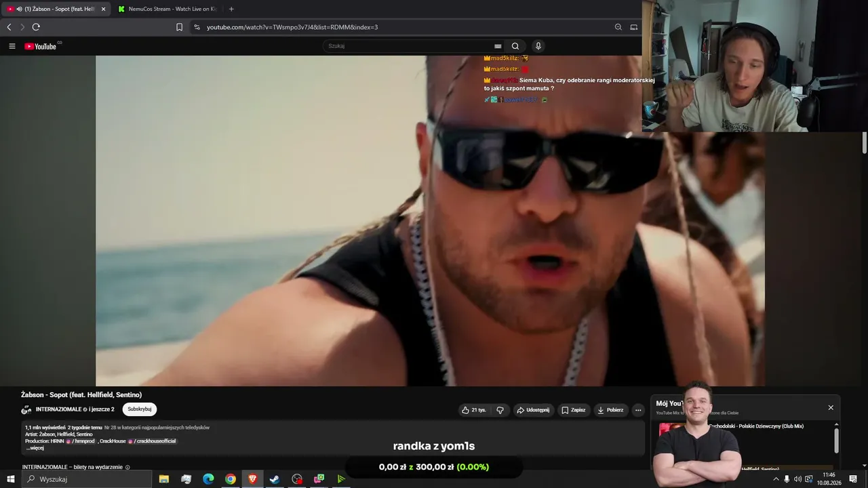Close the Żabson - Sopot tab
Image resolution: width=868 pixels, height=488 pixels.
tap(104, 9)
